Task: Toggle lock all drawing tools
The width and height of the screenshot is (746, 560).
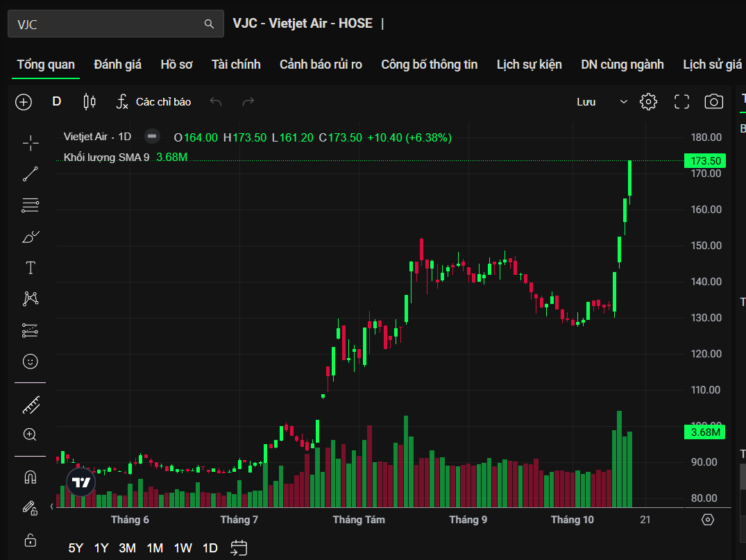Action: pos(31,539)
